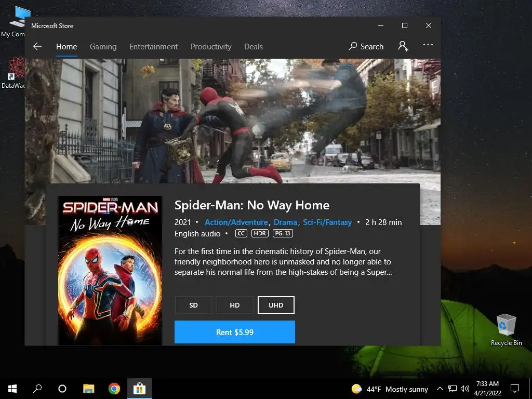Open the clock showing 7:33 AM

click(x=487, y=389)
